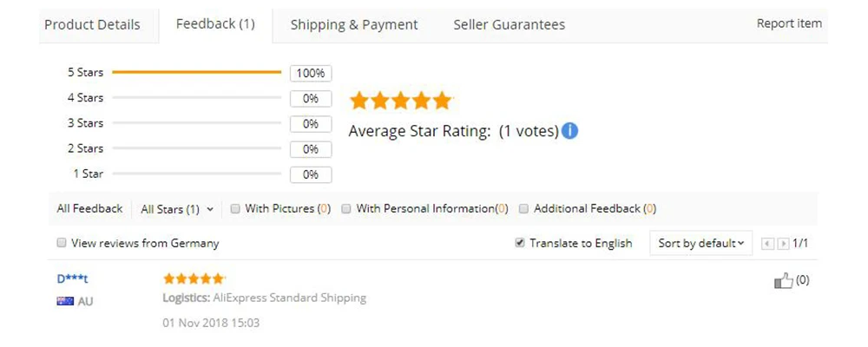Click the 5 Stars orange rating bar
This screenshot has width=868, height=347.
pyautogui.click(x=196, y=72)
